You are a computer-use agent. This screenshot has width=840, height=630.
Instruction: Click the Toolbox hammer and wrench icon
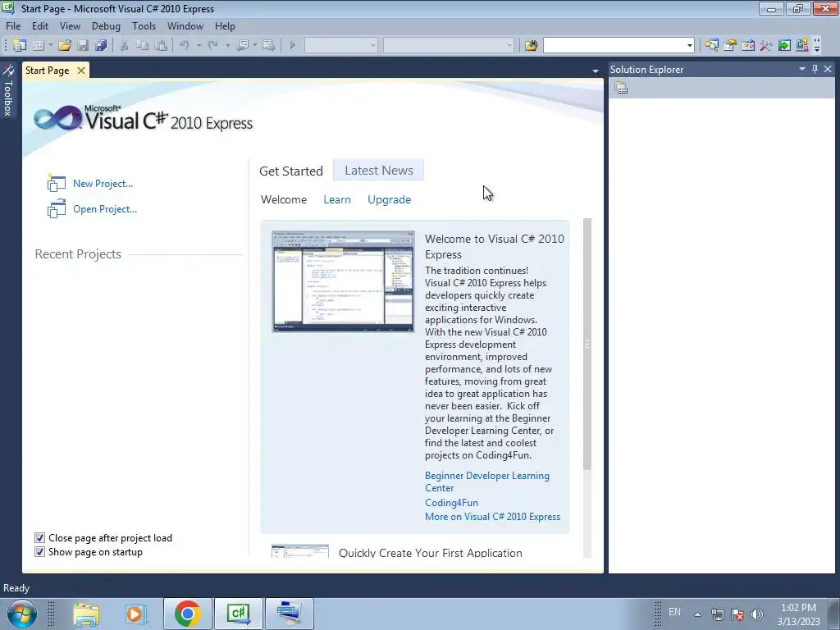click(766, 46)
